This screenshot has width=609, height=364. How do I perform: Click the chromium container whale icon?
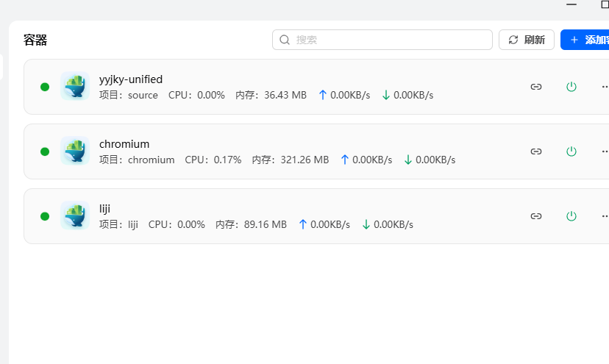tap(75, 151)
